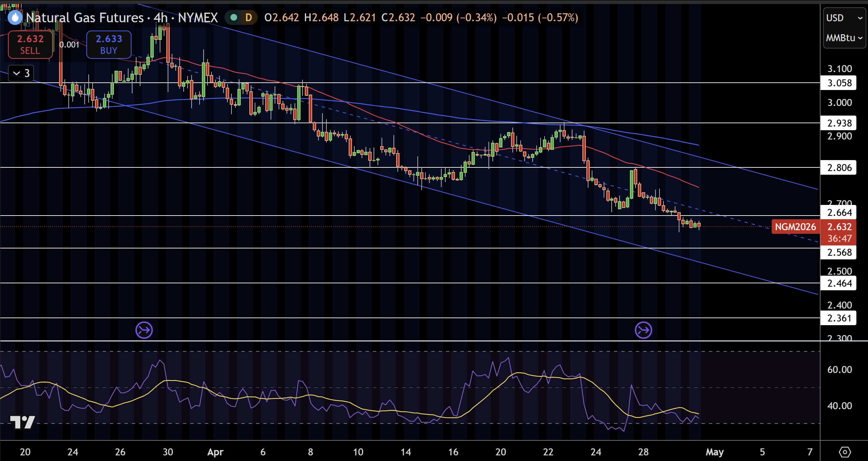Image resolution: width=868 pixels, height=461 pixels.
Task: Click the green market status dot
Action: 233,18
